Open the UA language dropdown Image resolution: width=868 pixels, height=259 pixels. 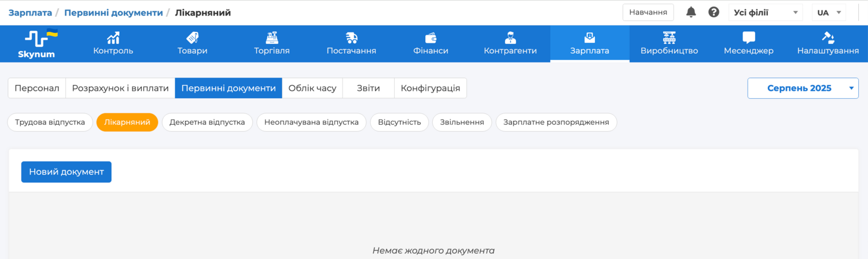pos(829,12)
